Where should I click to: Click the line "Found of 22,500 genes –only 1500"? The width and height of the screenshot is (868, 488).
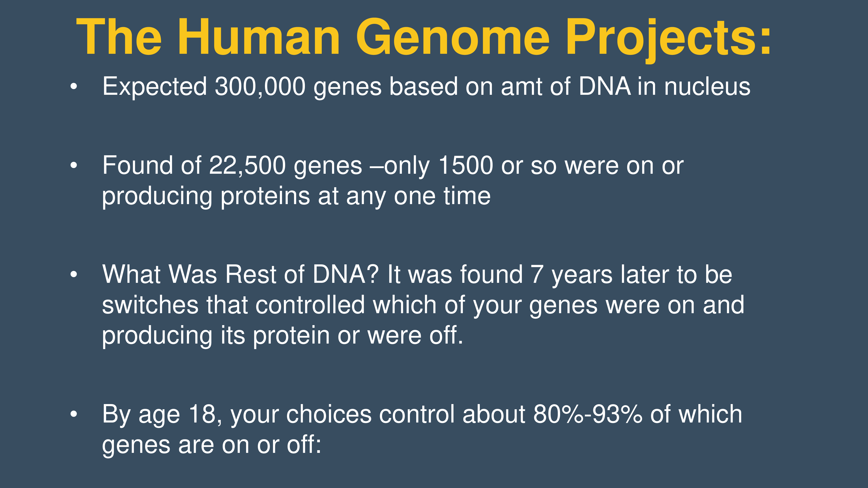(393, 166)
